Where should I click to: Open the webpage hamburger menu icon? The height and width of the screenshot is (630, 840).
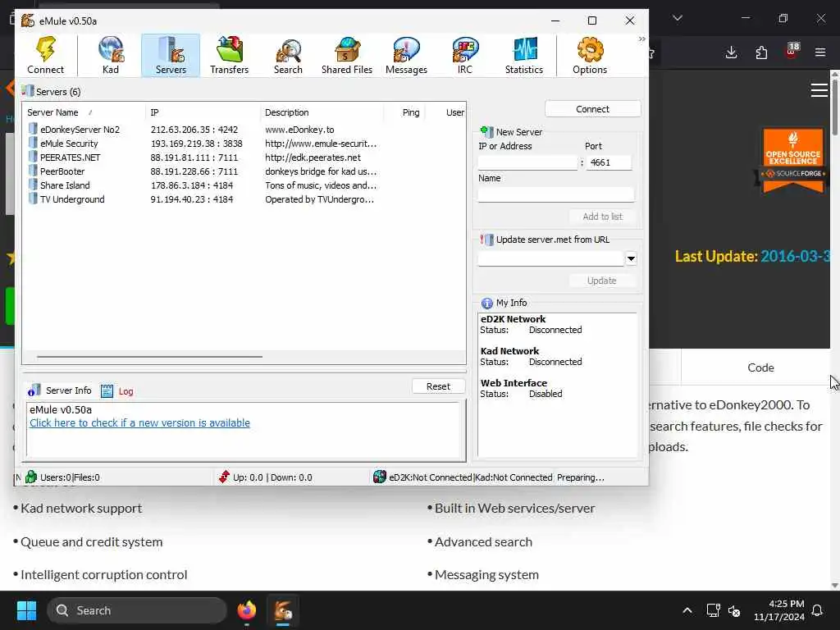[x=819, y=90]
